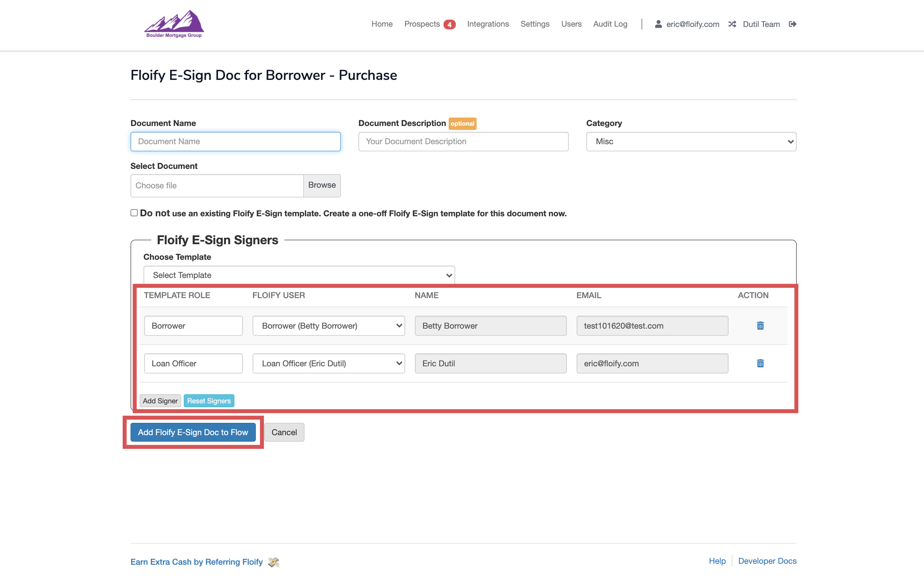Screen dimensions: 924x580
Task: Click Browse to choose a file
Action: pyautogui.click(x=322, y=185)
